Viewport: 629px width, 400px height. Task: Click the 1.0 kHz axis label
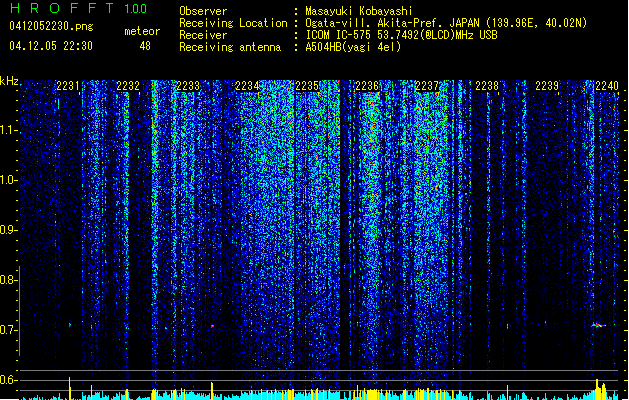(8, 180)
